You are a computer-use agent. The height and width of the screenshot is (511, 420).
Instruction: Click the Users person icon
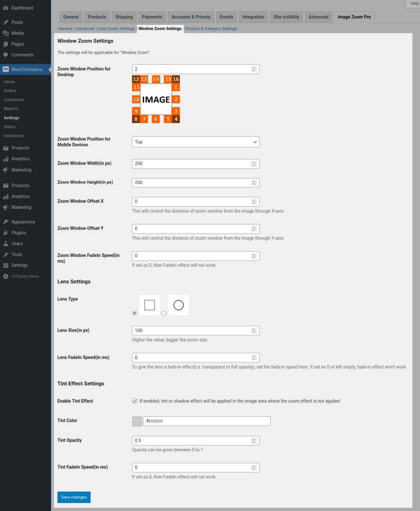click(6, 243)
